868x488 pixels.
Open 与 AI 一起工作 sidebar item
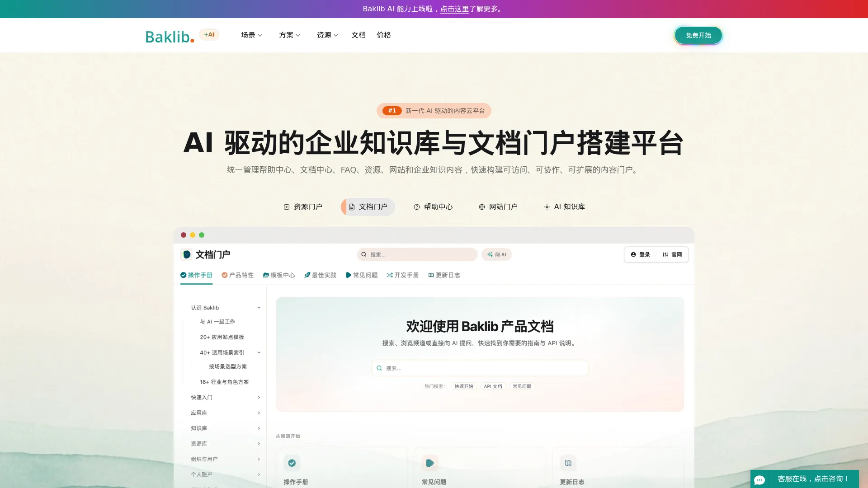217,322
